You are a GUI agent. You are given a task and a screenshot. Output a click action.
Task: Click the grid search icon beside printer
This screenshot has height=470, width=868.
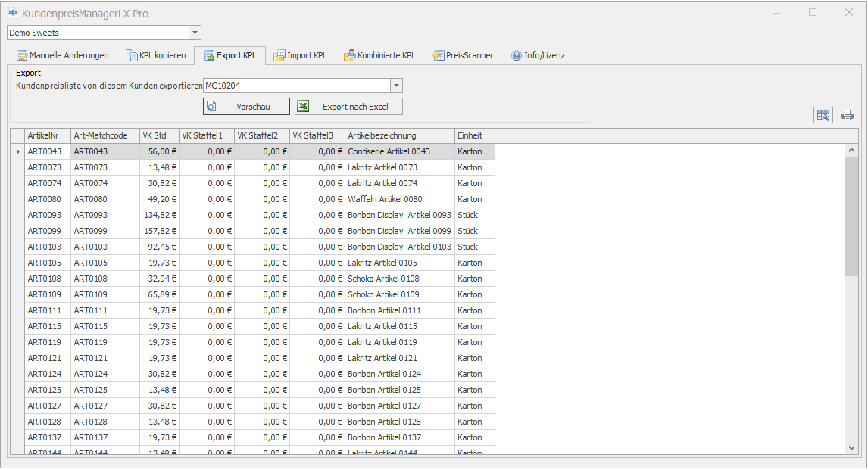click(x=823, y=115)
